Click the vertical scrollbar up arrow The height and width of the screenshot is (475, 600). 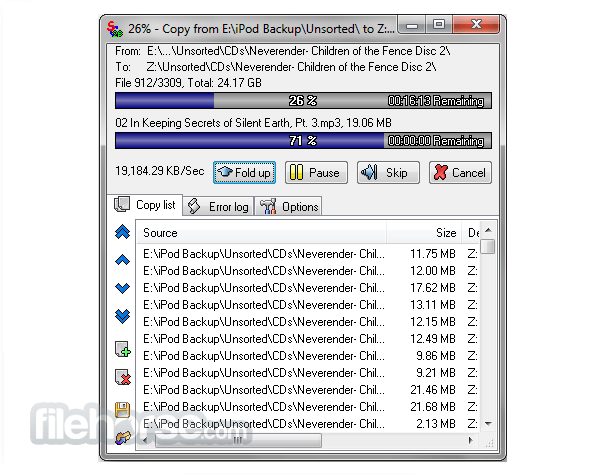(488, 230)
